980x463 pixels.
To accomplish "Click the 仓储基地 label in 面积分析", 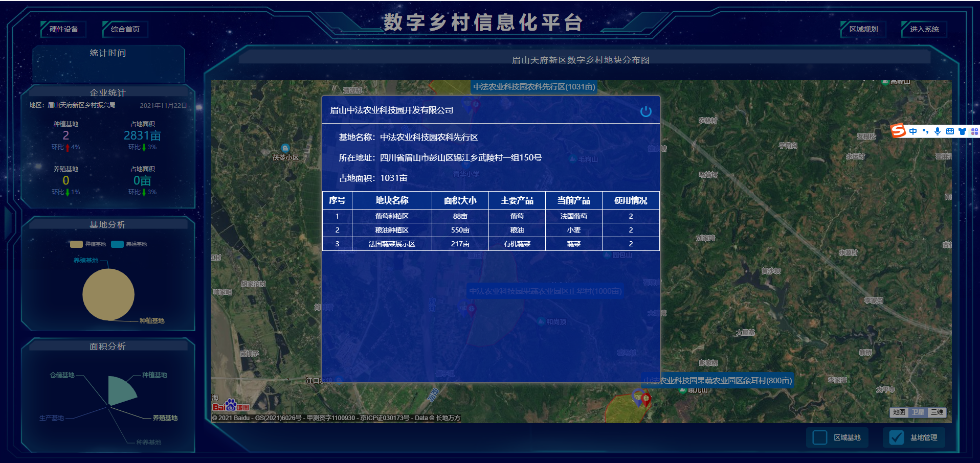I will (x=62, y=375).
